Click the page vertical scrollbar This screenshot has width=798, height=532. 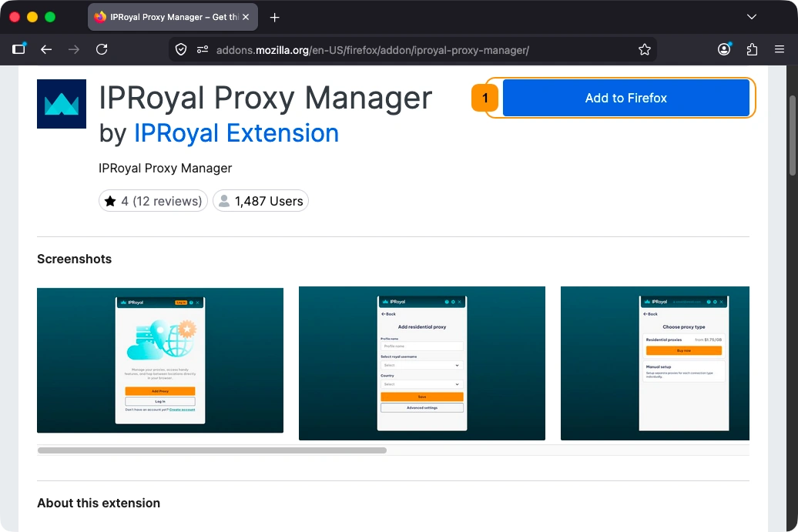pyautogui.click(x=792, y=136)
